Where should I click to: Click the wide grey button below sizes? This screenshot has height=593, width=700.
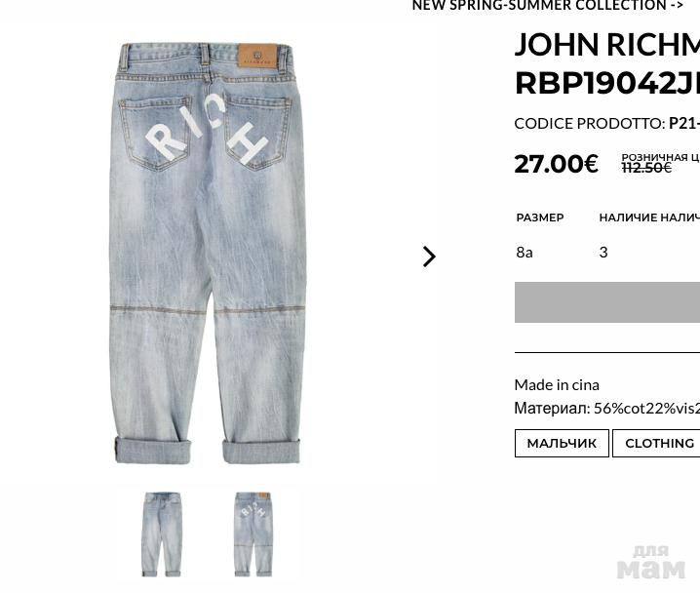pos(607,302)
